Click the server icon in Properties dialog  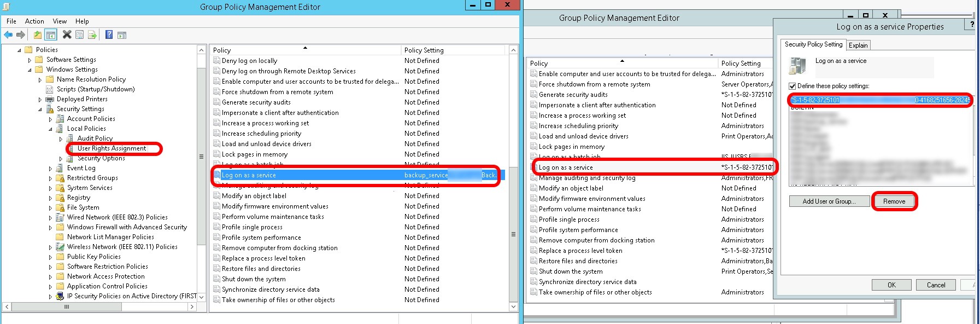tap(798, 66)
